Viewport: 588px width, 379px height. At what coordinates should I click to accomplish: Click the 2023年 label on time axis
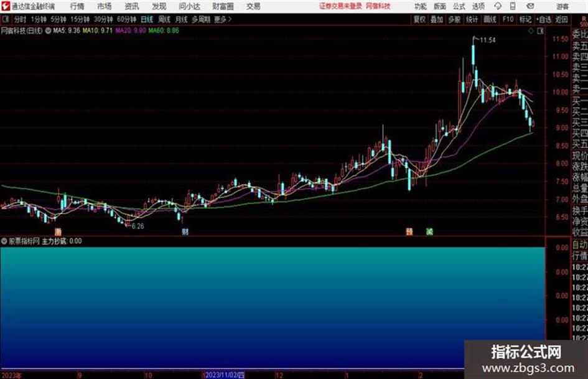click(12, 375)
